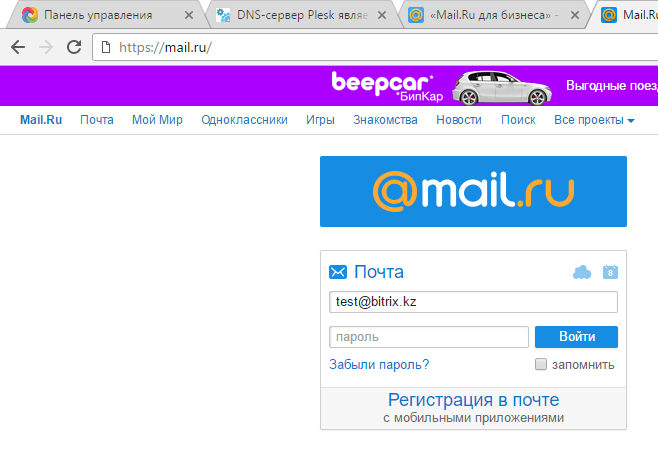The width and height of the screenshot is (658, 455).
Task: Open the Знакомства link
Action: click(x=385, y=120)
